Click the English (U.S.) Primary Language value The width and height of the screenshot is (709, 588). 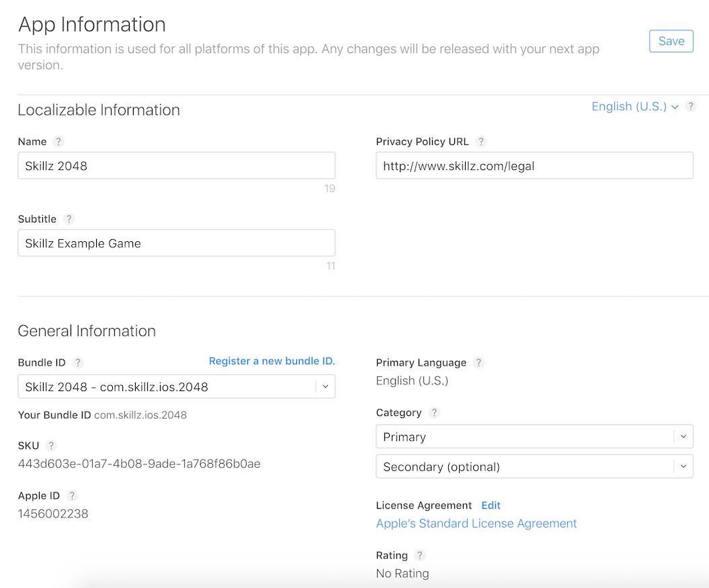[x=412, y=381]
